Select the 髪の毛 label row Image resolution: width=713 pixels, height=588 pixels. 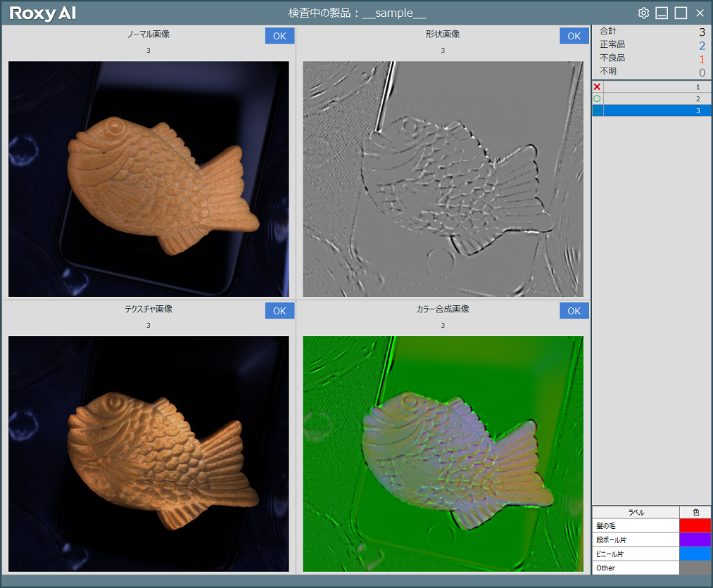(x=636, y=525)
